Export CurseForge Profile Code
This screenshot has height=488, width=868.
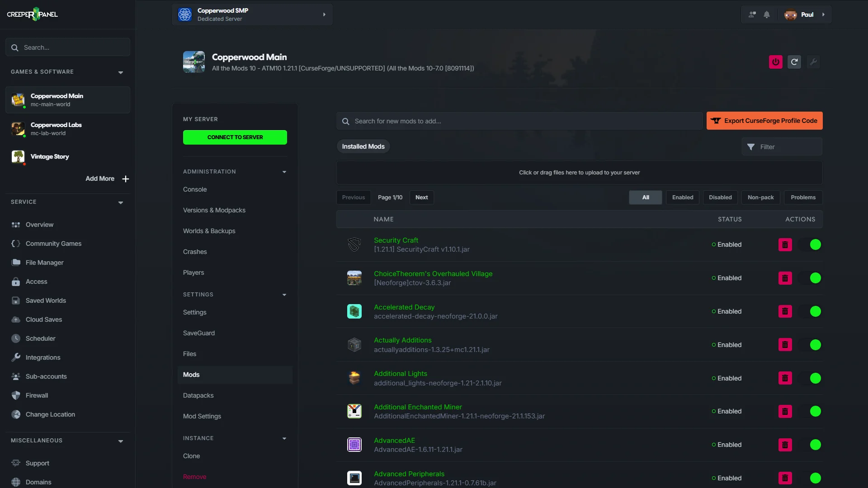764,121
